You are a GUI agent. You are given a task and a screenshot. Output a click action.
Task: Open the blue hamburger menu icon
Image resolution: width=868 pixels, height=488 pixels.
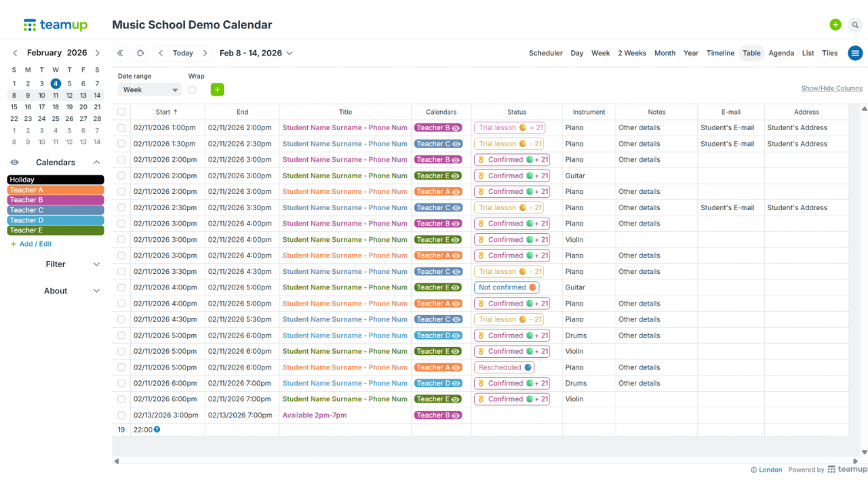(855, 53)
